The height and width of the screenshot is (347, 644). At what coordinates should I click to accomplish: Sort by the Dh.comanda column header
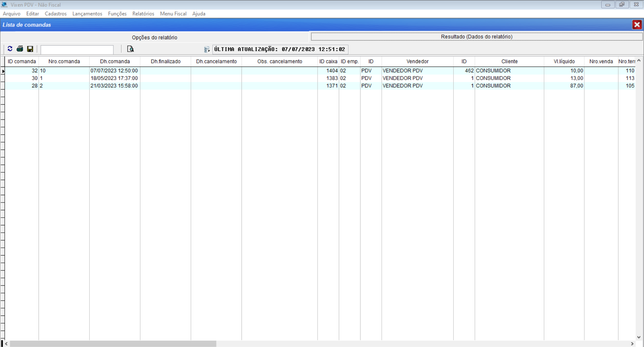pos(115,61)
